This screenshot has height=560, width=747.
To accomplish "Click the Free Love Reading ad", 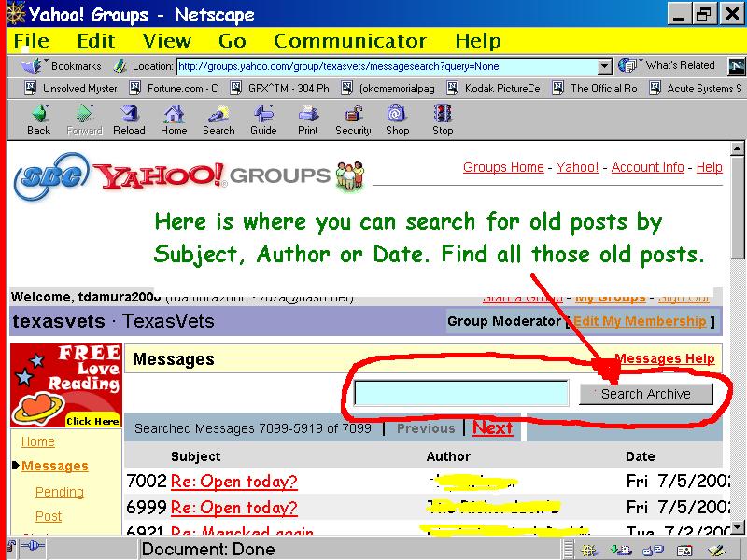I will pos(66,385).
